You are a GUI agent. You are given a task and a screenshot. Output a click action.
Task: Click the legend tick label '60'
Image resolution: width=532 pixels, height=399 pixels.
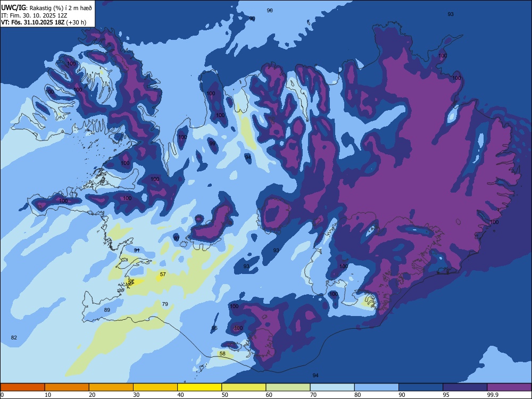click(x=269, y=395)
